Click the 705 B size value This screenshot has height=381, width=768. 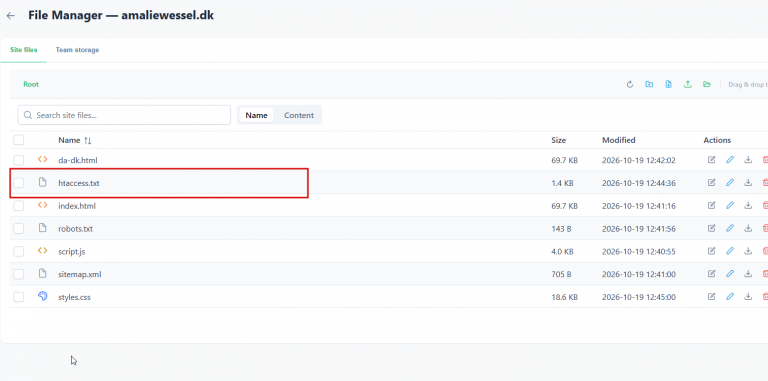(x=561, y=274)
